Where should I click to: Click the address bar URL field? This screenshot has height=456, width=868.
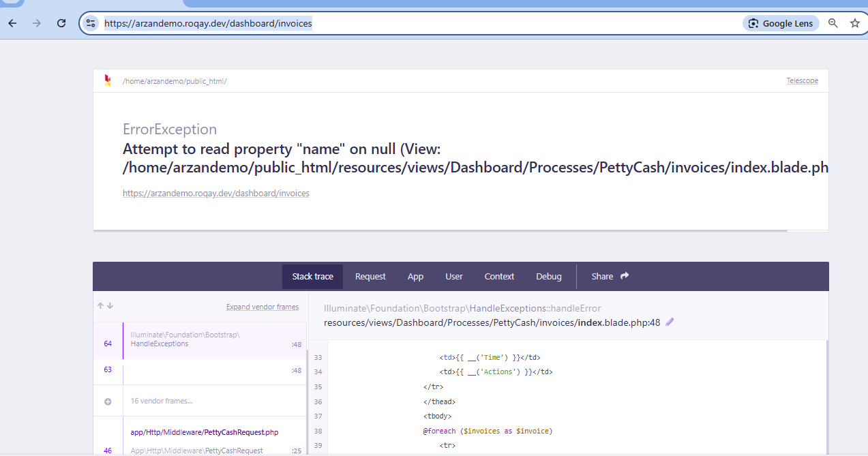click(409, 23)
